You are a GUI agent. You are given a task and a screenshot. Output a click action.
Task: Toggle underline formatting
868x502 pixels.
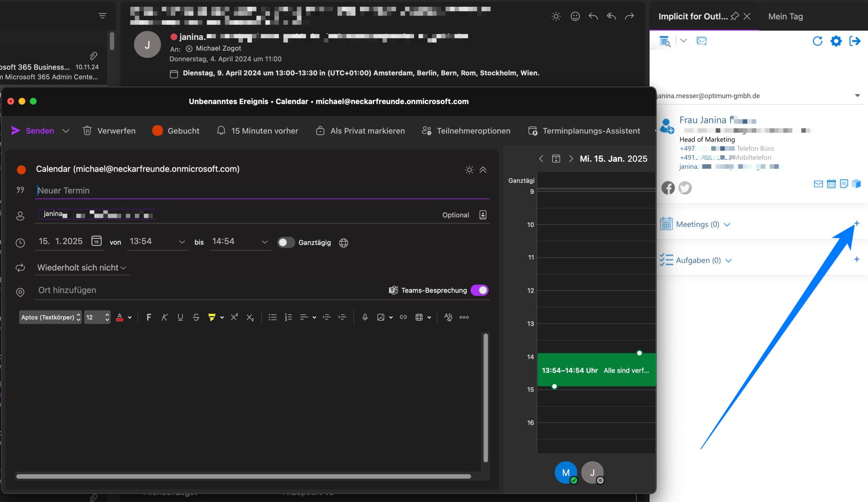click(x=180, y=317)
